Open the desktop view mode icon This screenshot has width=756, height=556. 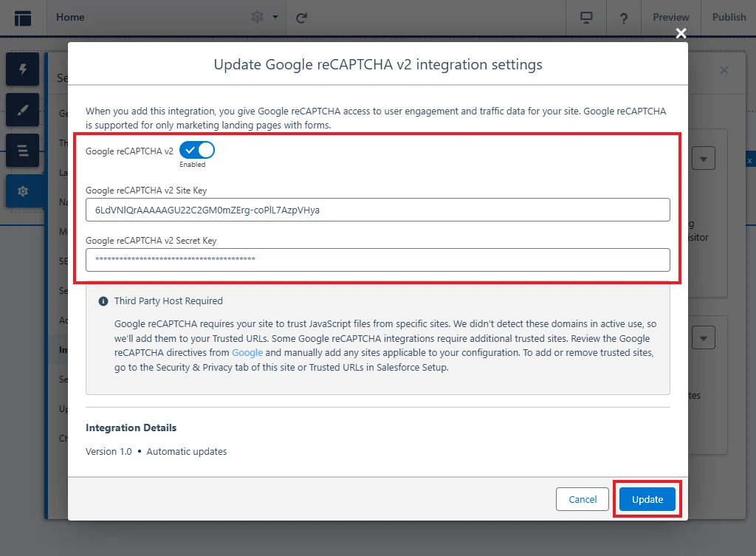click(x=586, y=18)
